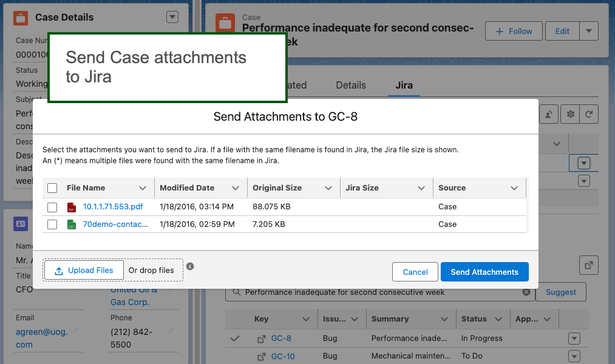Open Source column menu chevron
The image size is (615, 364).
pyautogui.click(x=515, y=188)
